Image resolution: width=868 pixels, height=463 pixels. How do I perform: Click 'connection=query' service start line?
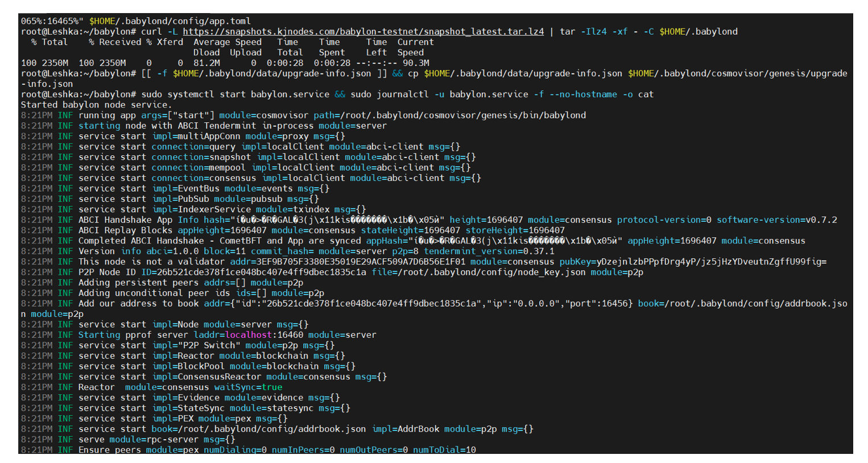tap(241, 147)
